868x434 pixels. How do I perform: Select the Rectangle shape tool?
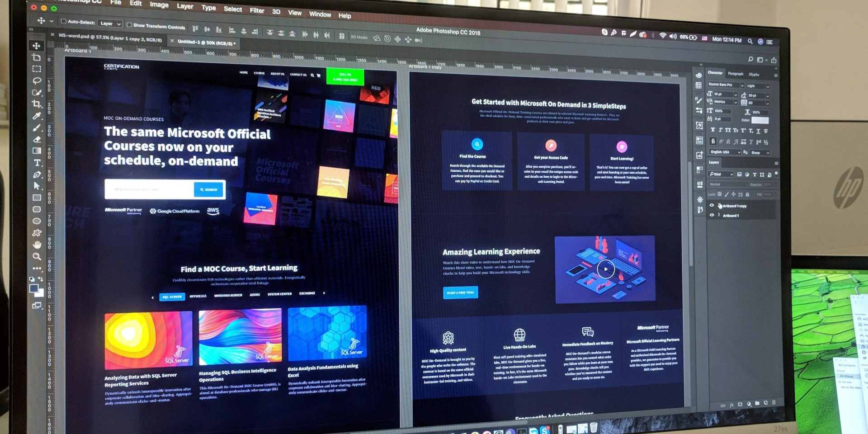[37, 198]
